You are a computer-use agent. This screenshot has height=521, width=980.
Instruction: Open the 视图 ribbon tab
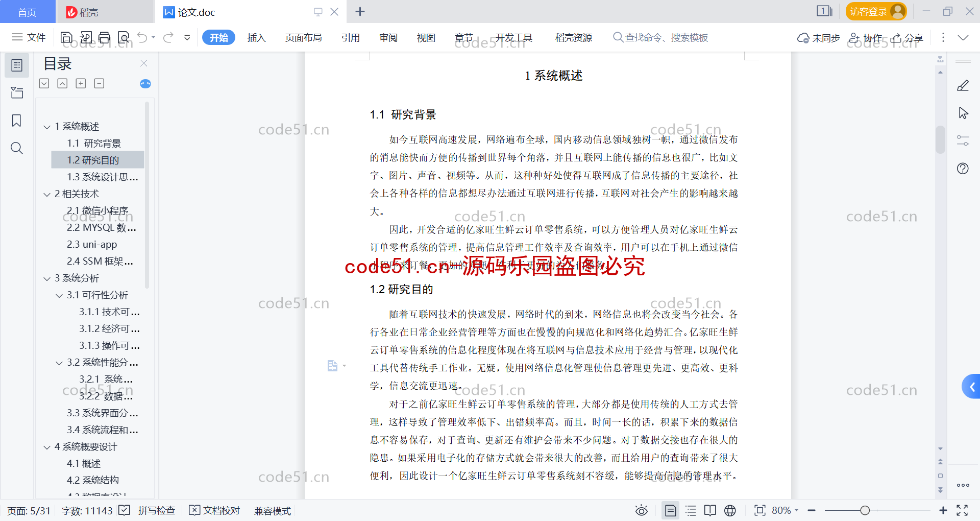click(426, 37)
